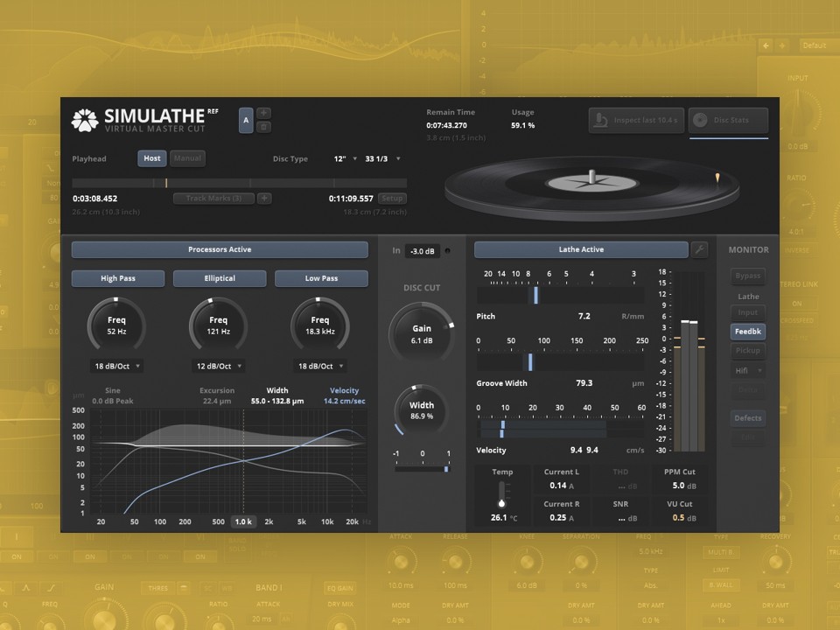Open lathe settings with the wrench icon
840x630 pixels.
coord(700,249)
